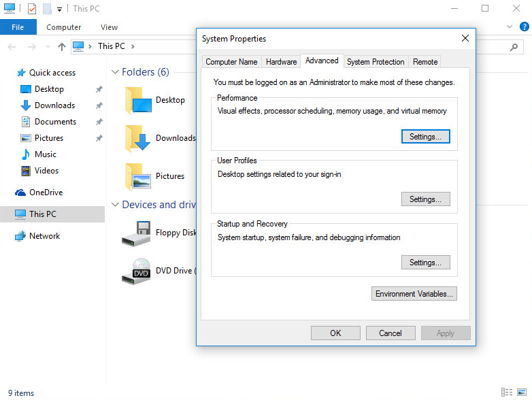532x400 pixels.
Task: Expand the ribbon using the chevron
Action: 511,27
